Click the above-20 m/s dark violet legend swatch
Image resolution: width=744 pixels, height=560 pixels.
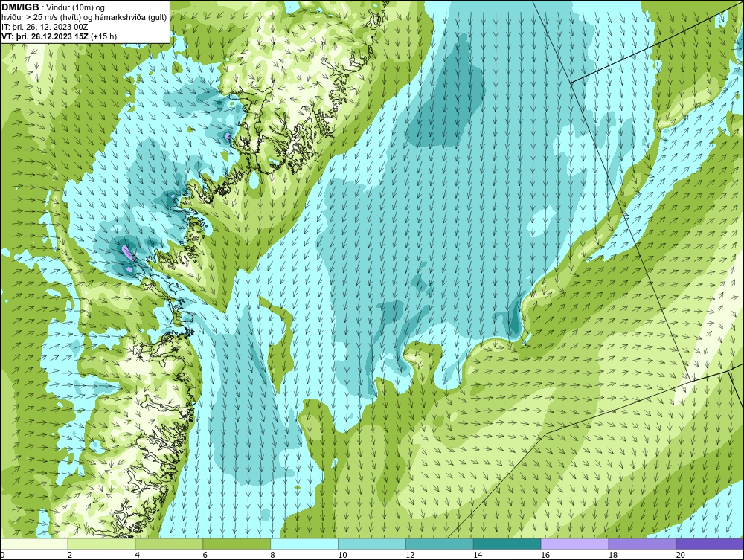(710, 544)
